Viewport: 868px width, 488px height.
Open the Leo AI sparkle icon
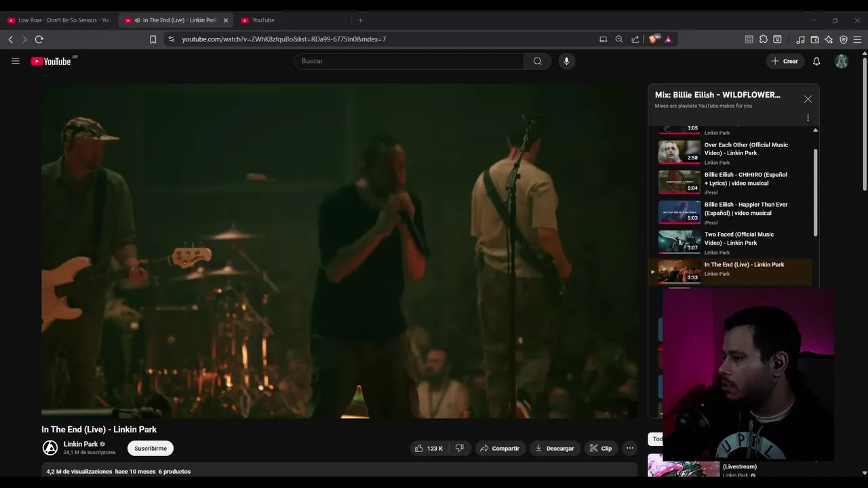(x=829, y=39)
